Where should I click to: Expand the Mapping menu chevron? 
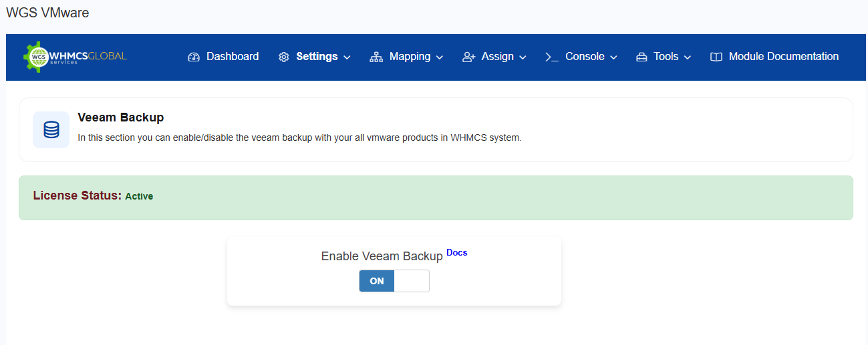point(440,57)
